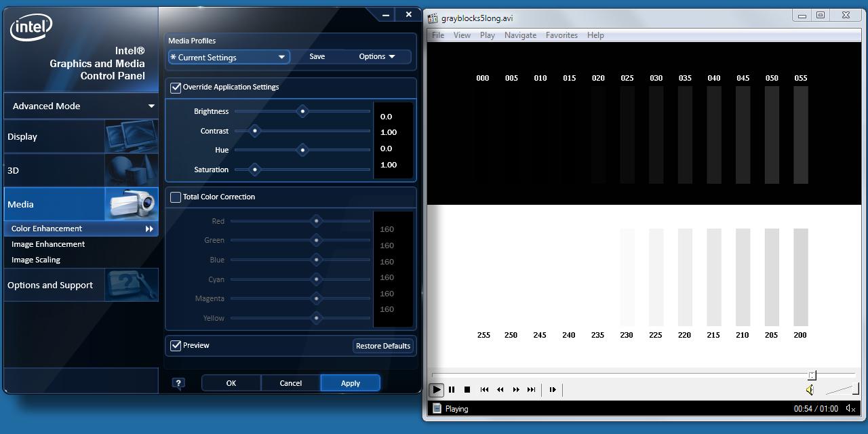
Task: Open the Favorites menu
Action: [561, 35]
